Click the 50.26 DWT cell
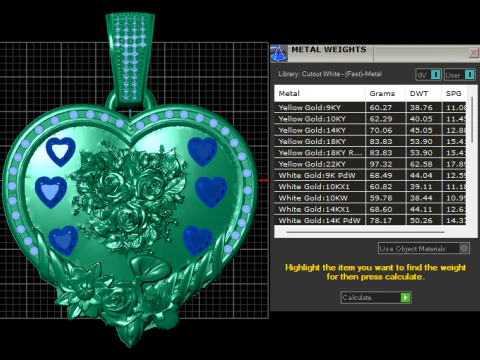 tap(424, 220)
